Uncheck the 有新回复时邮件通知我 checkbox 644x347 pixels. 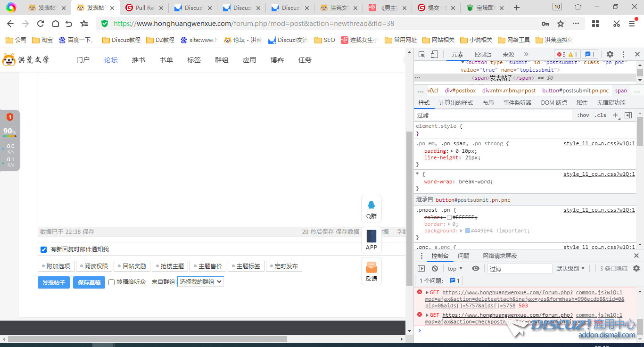tap(43, 249)
